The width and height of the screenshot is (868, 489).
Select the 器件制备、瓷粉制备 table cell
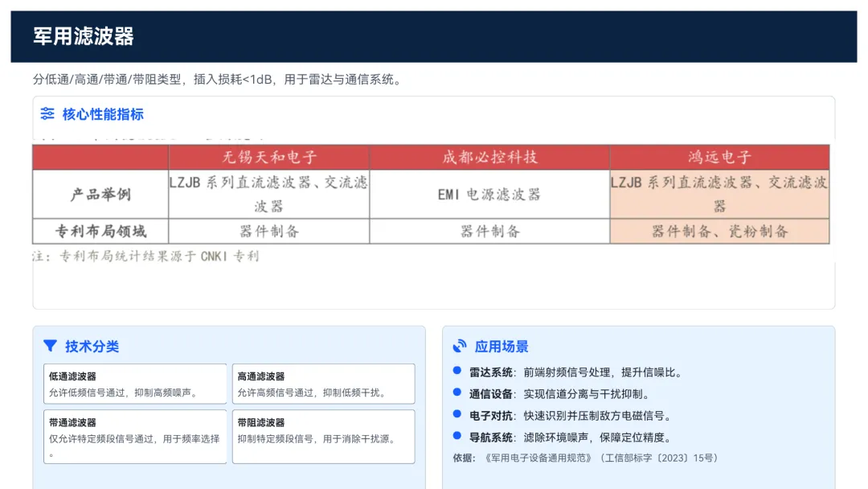pyautogui.click(x=719, y=232)
